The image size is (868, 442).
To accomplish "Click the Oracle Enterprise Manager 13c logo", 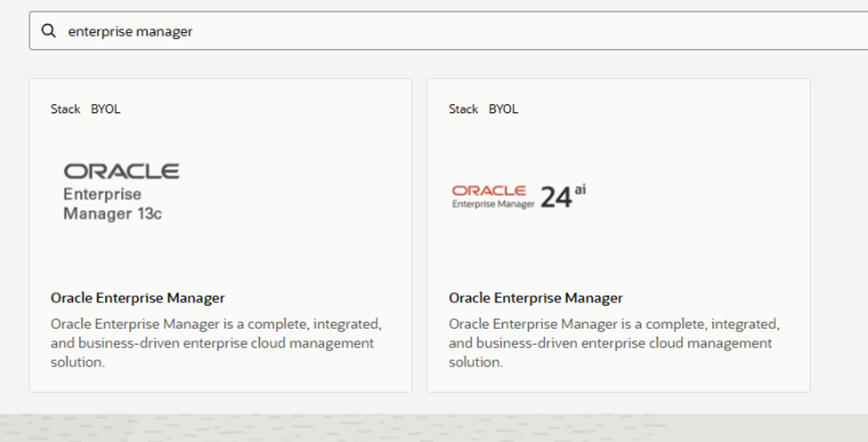I will [x=120, y=192].
